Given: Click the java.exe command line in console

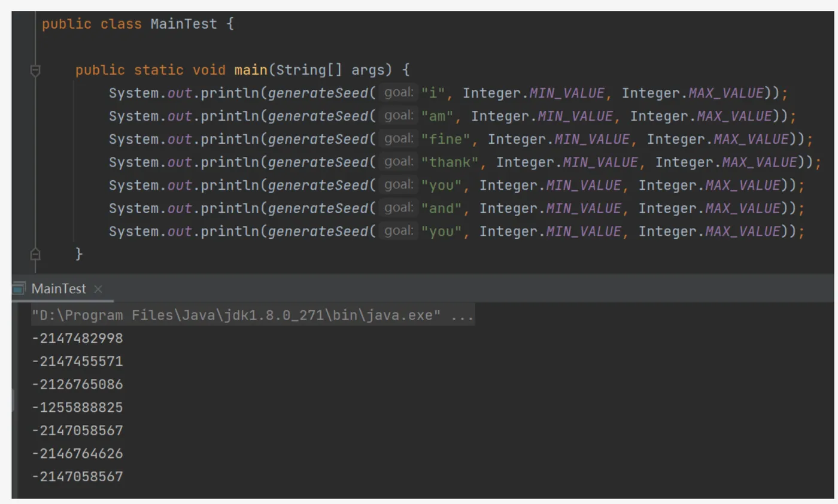Looking at the screenshot, I should pos(253,315).
